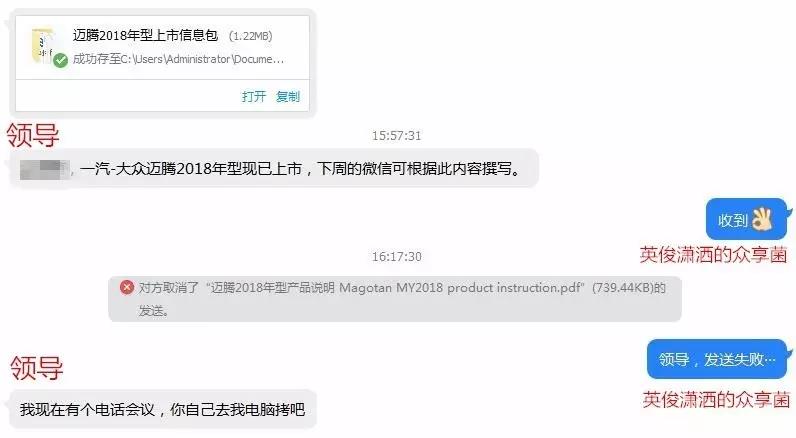The height and width of the screenshot is (438, 796).
Task: Select the message about 一汽-大众迈腾2018年型现已上市
Action: point(274,169)
